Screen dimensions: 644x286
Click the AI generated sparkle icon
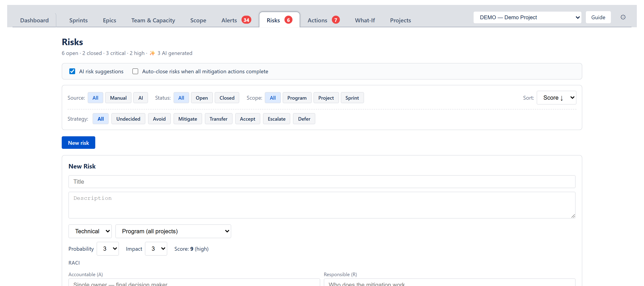click(x=152, y=53)
